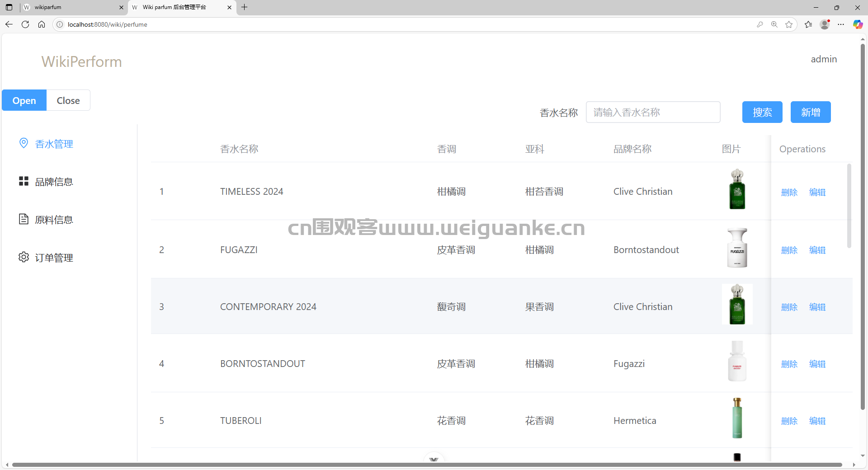Click the 图片 column header

pyautogui.click(x=731, y=149)
